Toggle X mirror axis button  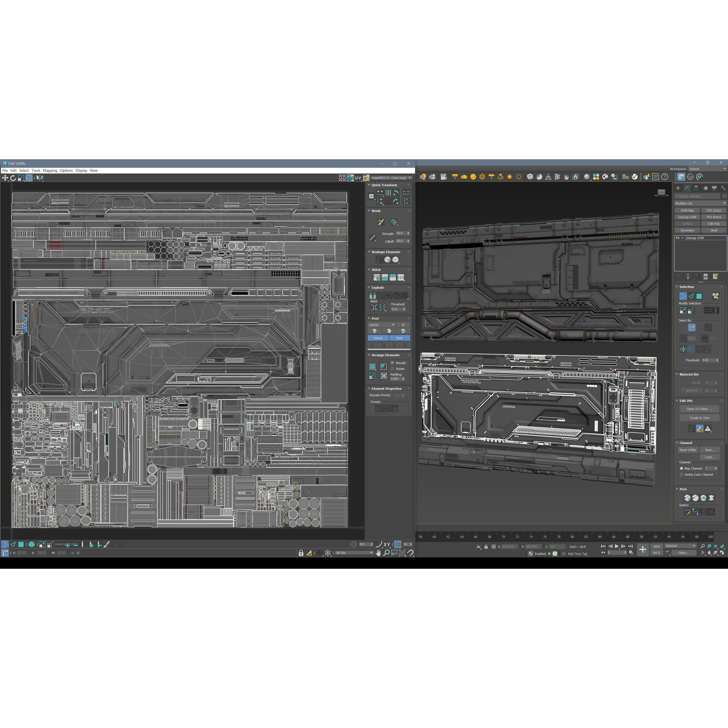(x=691, y=349)
